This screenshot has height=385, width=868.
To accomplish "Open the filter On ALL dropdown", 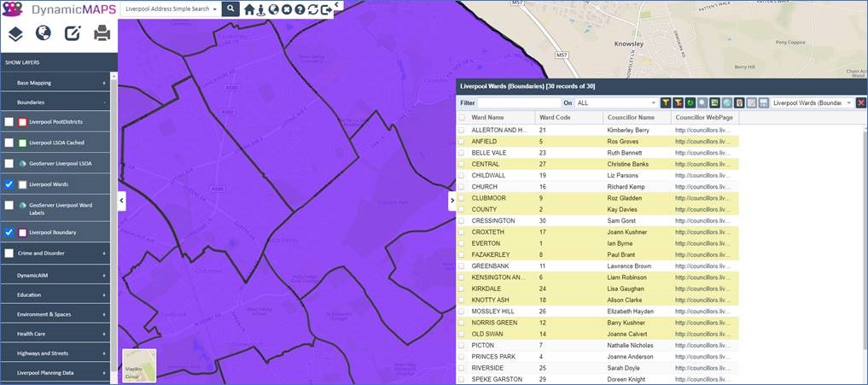I will [x=616, y=103].
